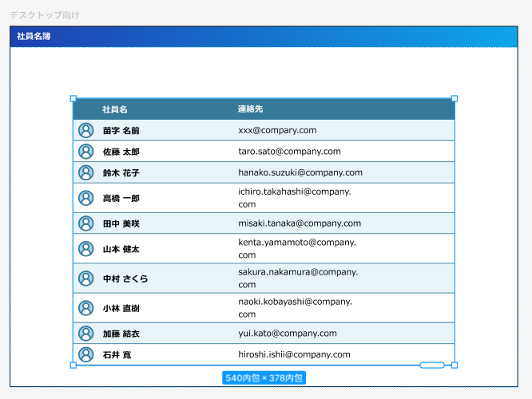Click the 連絡先 column header
The width and height of the screenshot is (532, 399).
click(x=250, y=109)
